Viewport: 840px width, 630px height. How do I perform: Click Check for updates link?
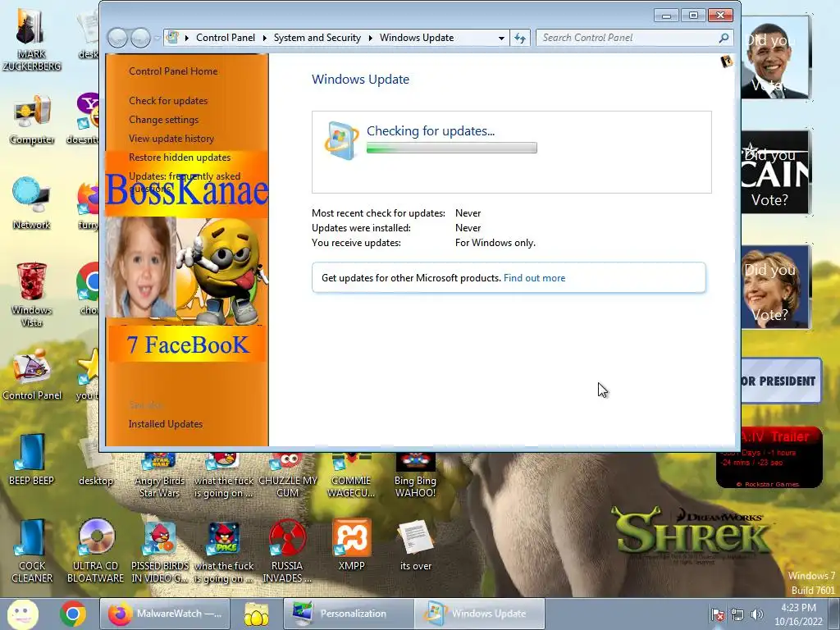click(x=168, y=101)
